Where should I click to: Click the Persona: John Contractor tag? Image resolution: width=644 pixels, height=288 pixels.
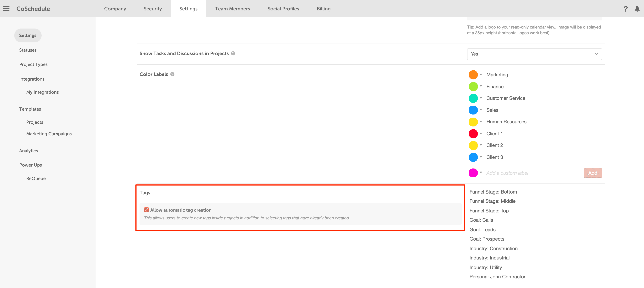(497, 276)
